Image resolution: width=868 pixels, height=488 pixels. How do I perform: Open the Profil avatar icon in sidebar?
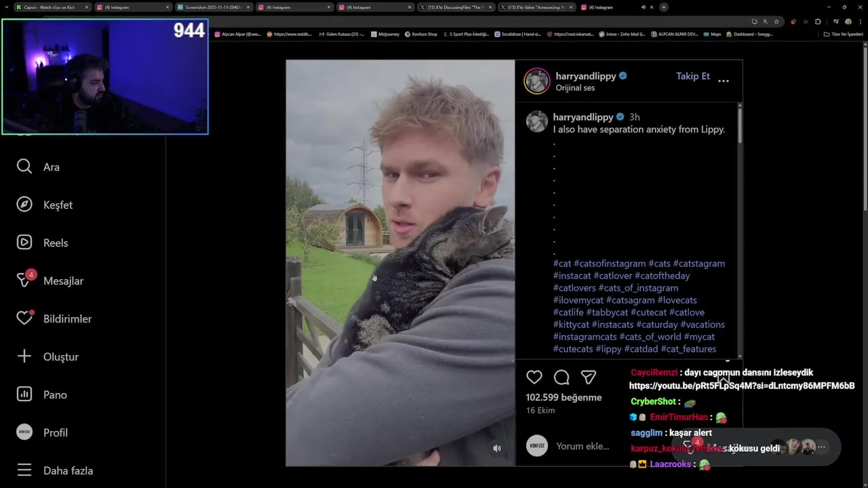pyautogui.click(x=24, y=432)
